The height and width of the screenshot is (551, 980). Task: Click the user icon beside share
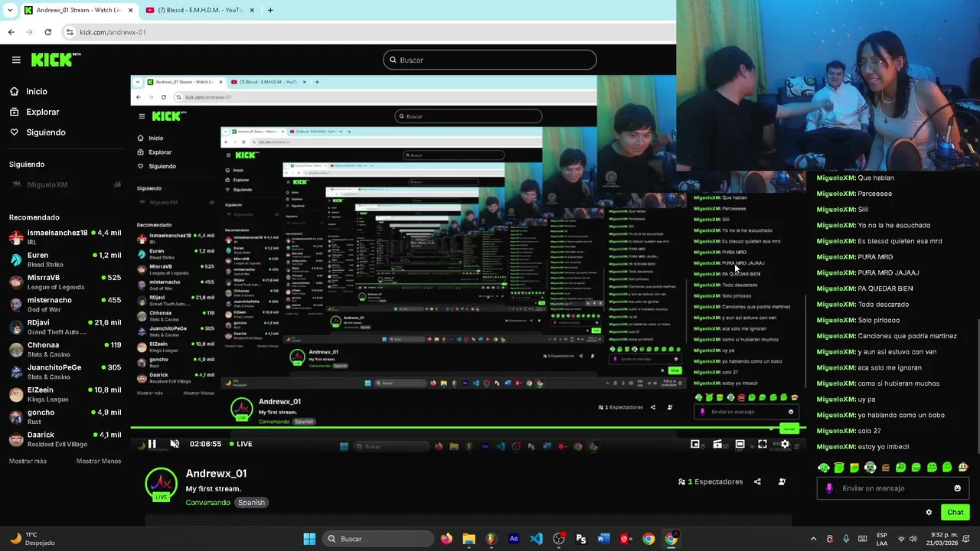(x=782, y=482)
